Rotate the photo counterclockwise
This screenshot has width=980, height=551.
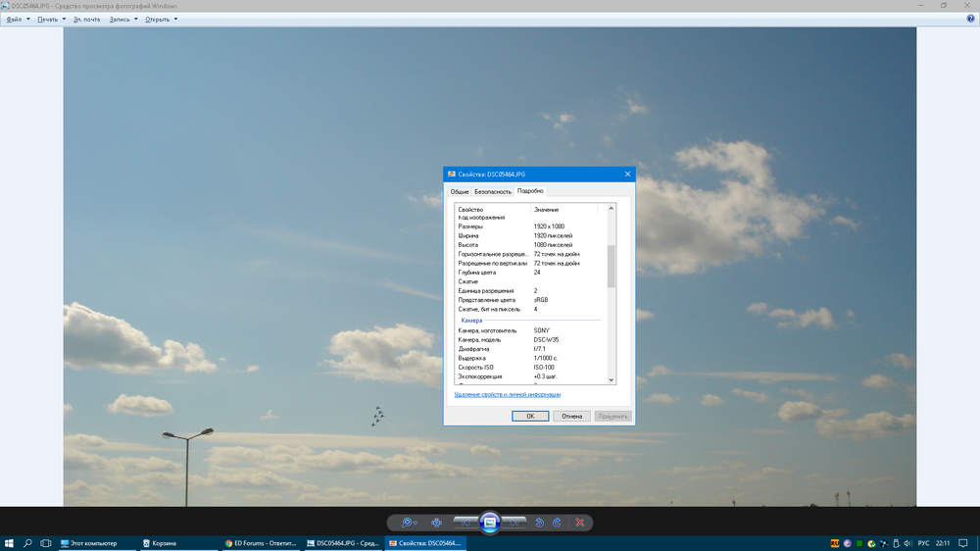(539, 523)
